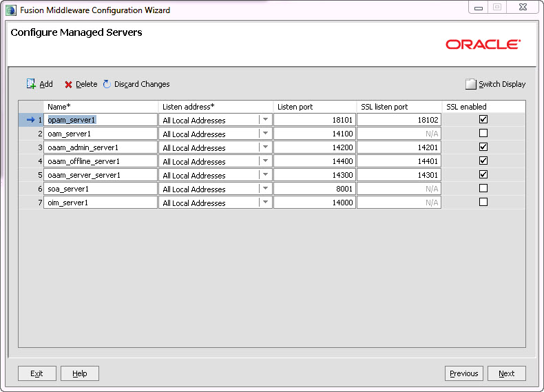
Task: Click the SSL listen port column header
Action: [x=399, y=107]
